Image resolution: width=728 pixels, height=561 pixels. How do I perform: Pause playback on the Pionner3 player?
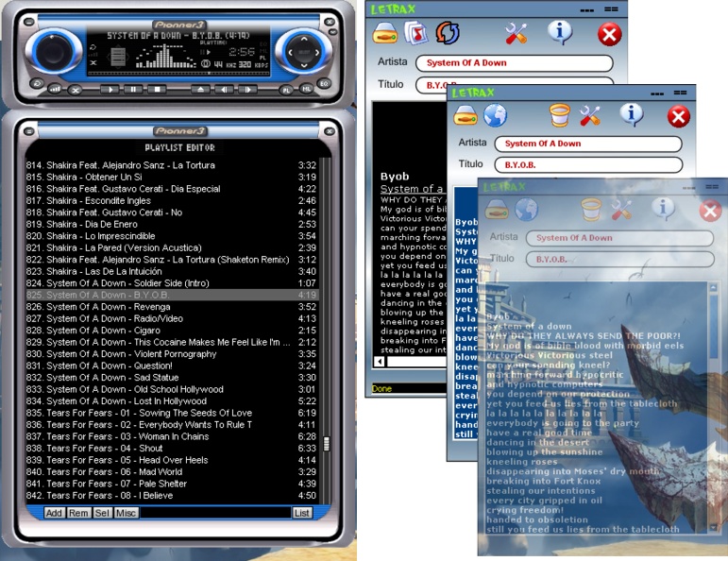tap(133, 90)
